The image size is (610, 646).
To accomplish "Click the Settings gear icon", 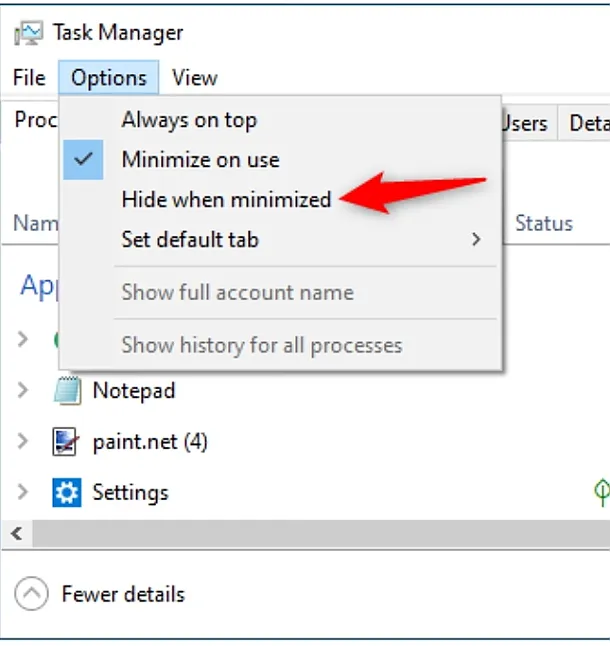I will [66, 492].
